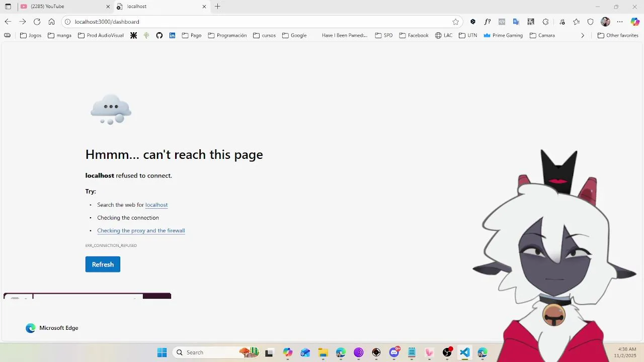Image resolution: width=644 pixels, height=362 pixels.
Task: Open Outlook from the taskbar
Action: (305, 352)
